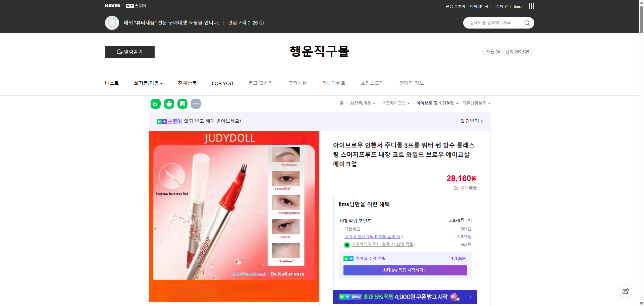This screenshot has height=306, width=644.
Task: Open the apps grid icon at top right
Action: coord(531,6)
